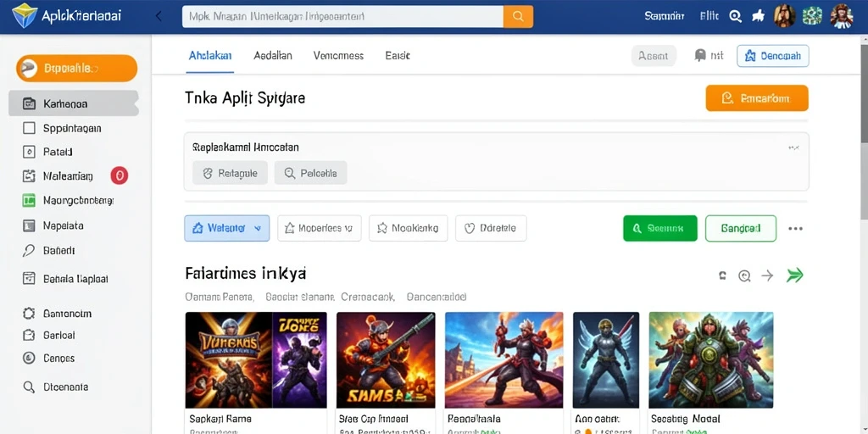Click the back chevron beside the search box

pos(159,17)
